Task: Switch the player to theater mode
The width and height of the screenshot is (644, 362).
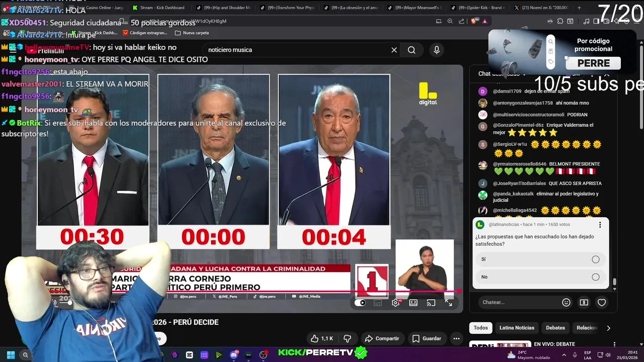Action: coord(413,303)
